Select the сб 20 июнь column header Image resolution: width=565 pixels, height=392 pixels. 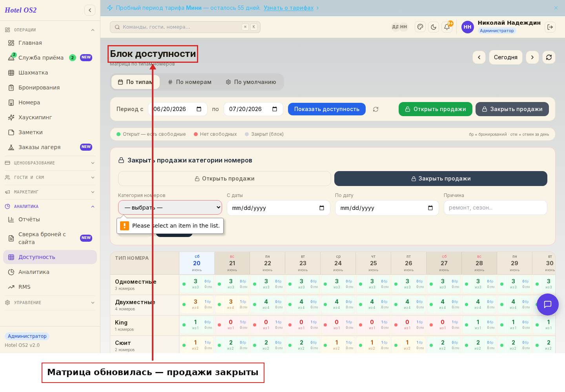click(x=197, y=263)
